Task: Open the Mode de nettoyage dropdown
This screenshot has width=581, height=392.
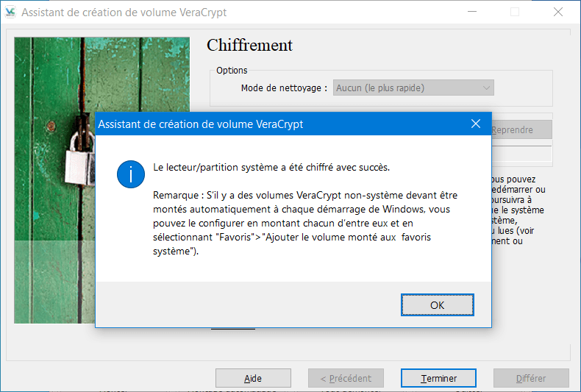Action: point(413,88)
